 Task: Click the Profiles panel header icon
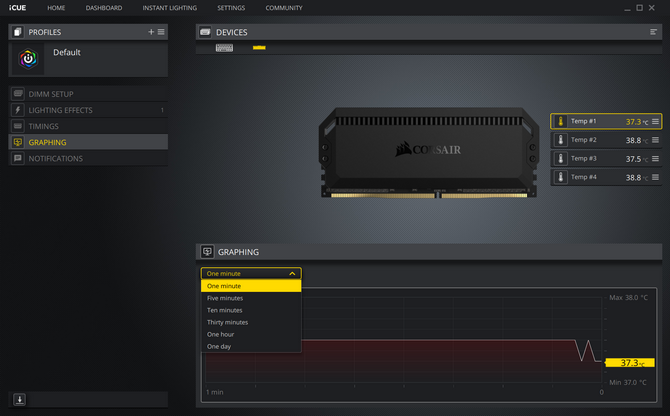point(18,32)
